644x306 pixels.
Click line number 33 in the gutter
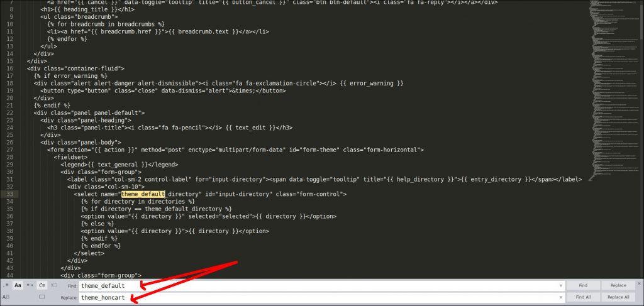(x=9, y=194)
